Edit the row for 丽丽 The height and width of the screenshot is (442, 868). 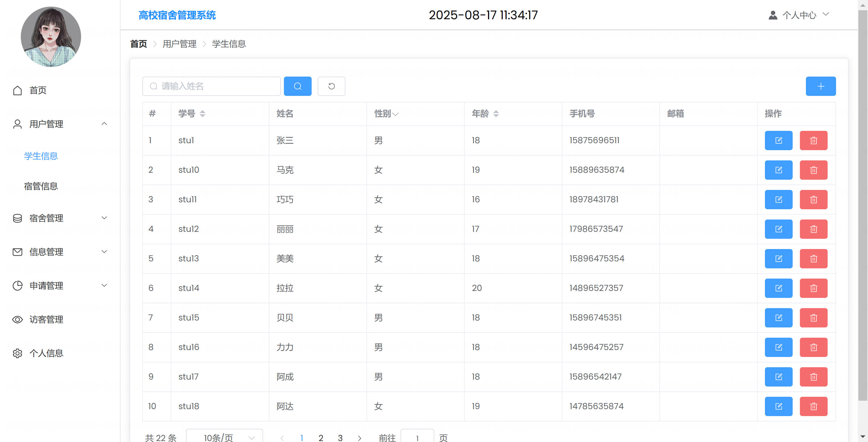778,229
